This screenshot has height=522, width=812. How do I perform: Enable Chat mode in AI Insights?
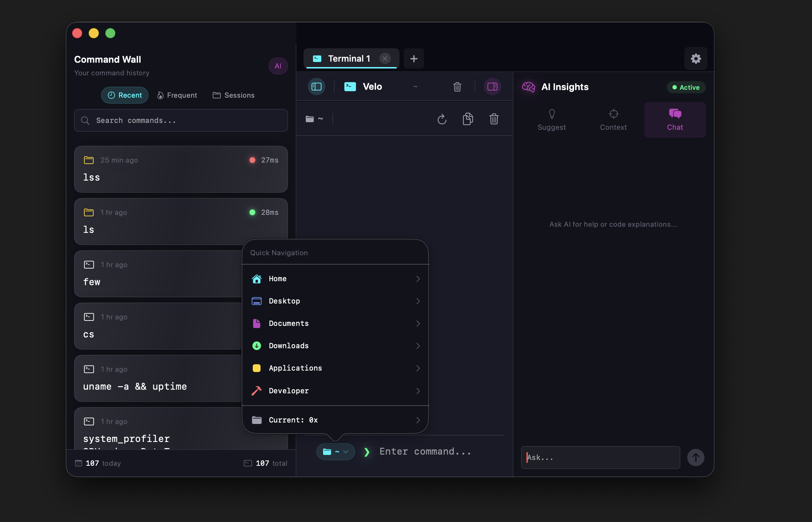[x=675, y=120]
